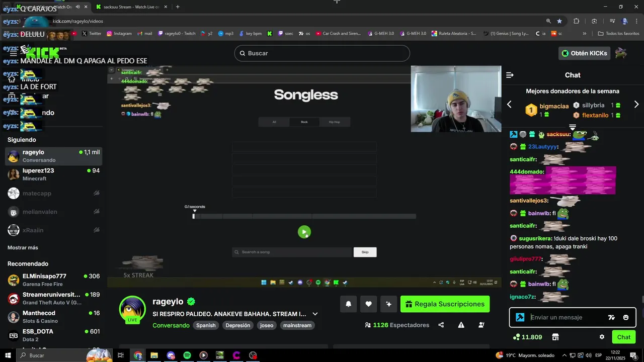Click the 'Obtén KICKs' button
644x362 pixels.
(584, 53)
